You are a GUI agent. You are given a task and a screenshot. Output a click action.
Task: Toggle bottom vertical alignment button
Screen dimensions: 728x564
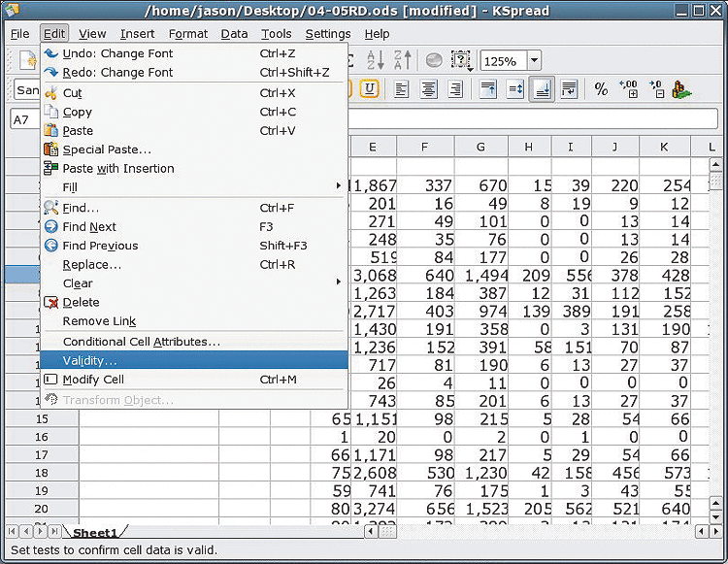[542, 89]
